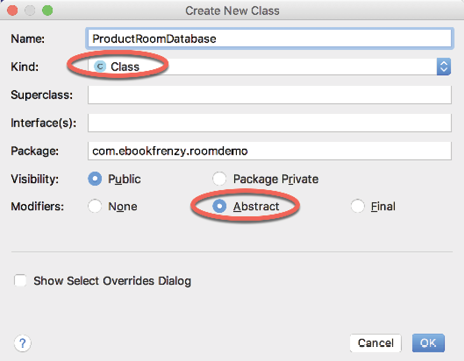This screenshot has width=464, height=361.
Task: Select the Abstract modifier radio button
Action: point(219,206)
